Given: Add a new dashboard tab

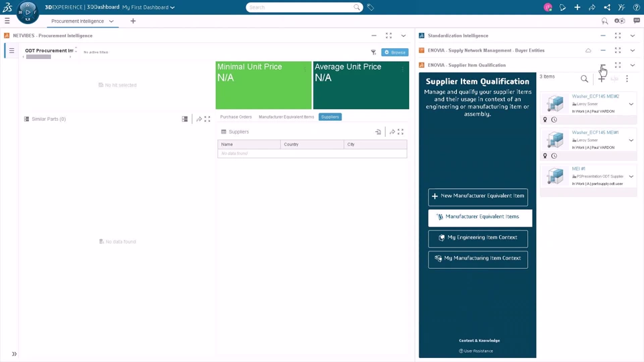Looking at the screenshot, I should coord(133,21).
